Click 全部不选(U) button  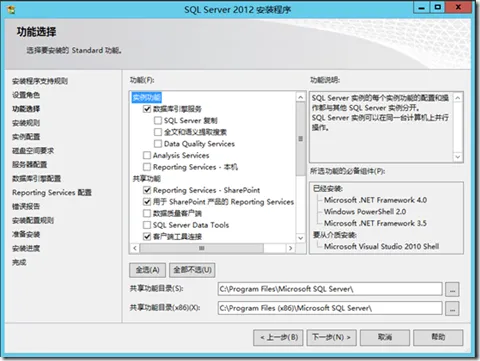pyautogui.click(x=192, y=270)
